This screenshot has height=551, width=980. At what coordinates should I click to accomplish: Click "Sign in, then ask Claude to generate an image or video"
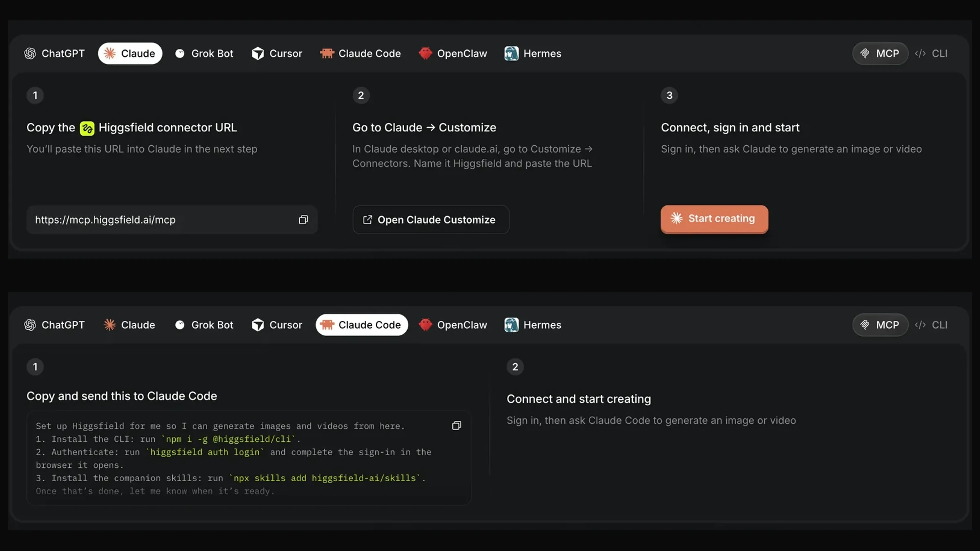coord(791,149)
